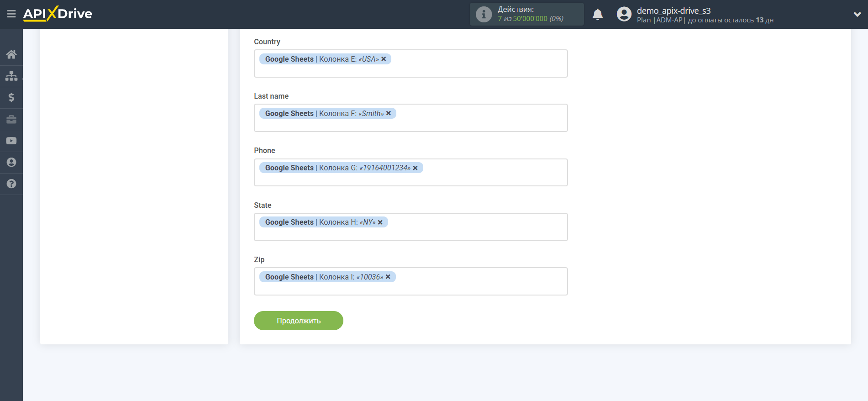Remove the Колонка G «19164001234» tag

(415, 168)
